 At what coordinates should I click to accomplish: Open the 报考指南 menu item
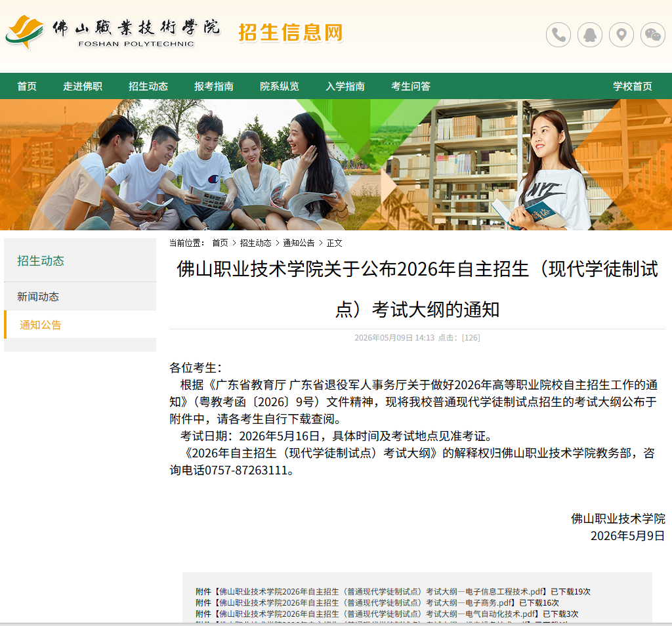click(x=214, y=86)
